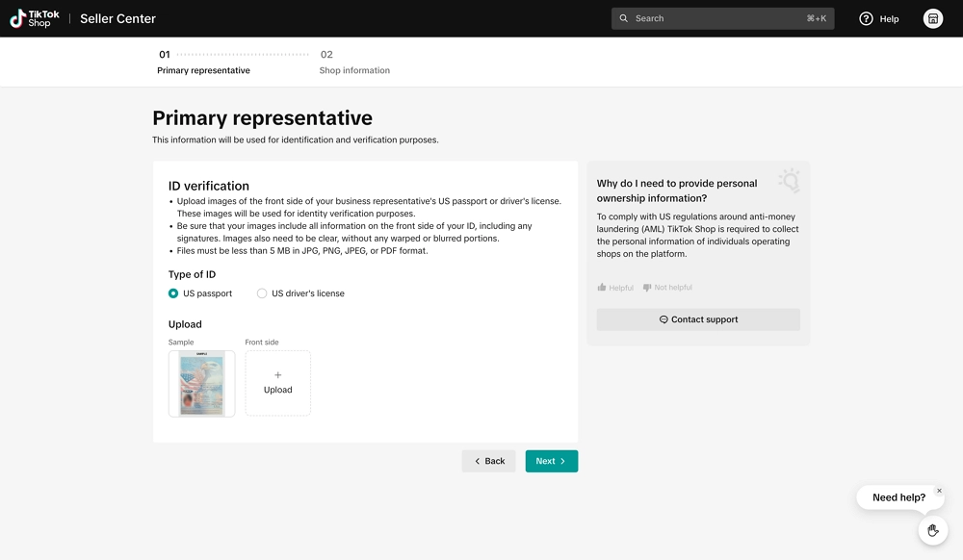Click the TikTok Shop logo
The height and width of the screenshot is (560, 963).
(32, 18)
